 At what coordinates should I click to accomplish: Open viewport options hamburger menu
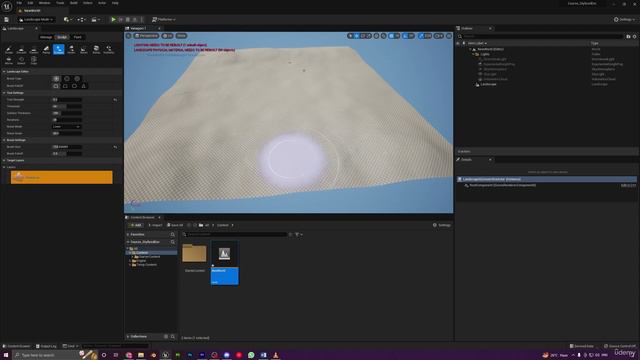[x=129, y=36]
